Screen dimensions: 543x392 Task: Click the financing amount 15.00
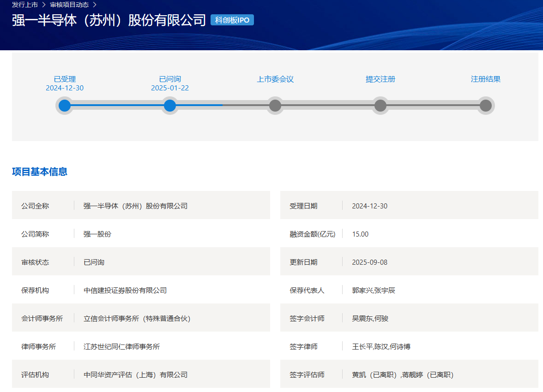(360, 234)
